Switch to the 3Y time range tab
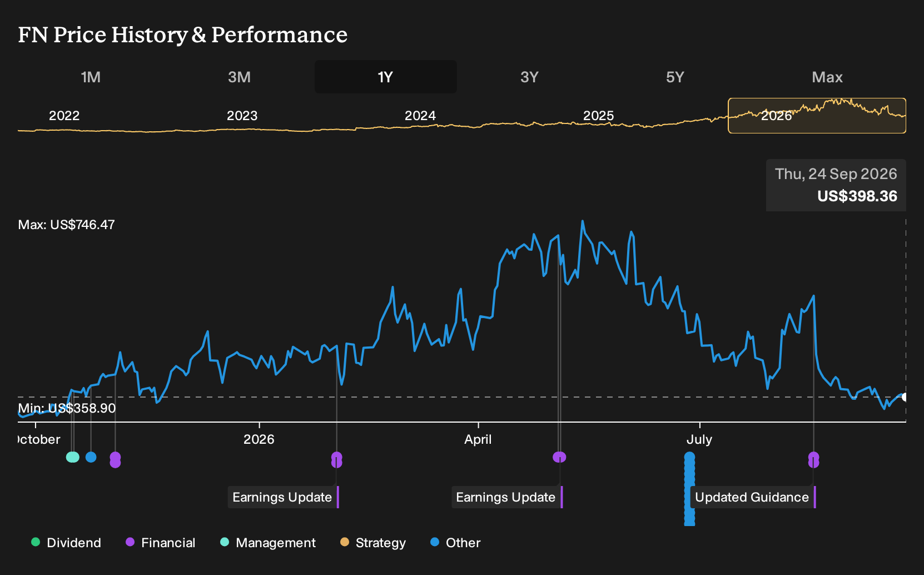This screenshot has height=575, width=924. tap(529, 77)
